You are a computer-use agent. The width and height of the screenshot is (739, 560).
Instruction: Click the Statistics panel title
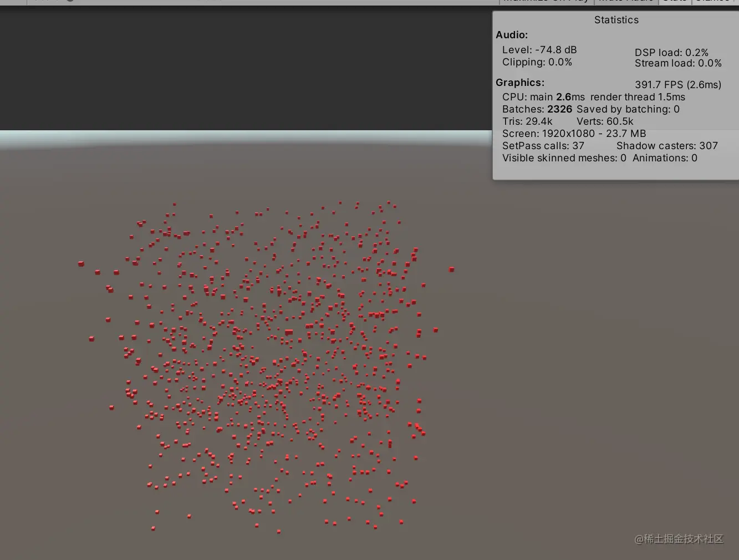tap(616, 20)
